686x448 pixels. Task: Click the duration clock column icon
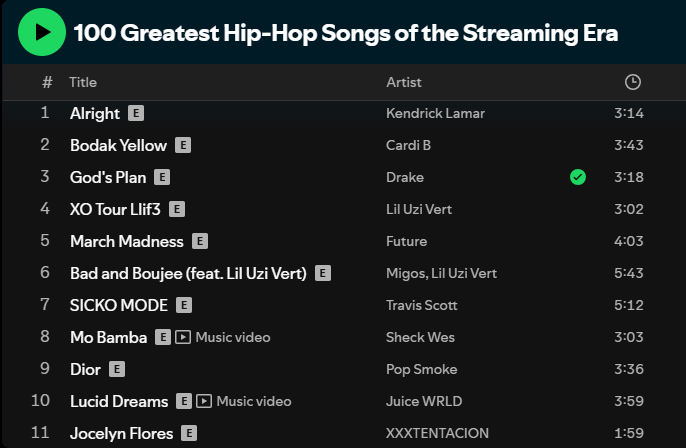[x=632, y=82]
